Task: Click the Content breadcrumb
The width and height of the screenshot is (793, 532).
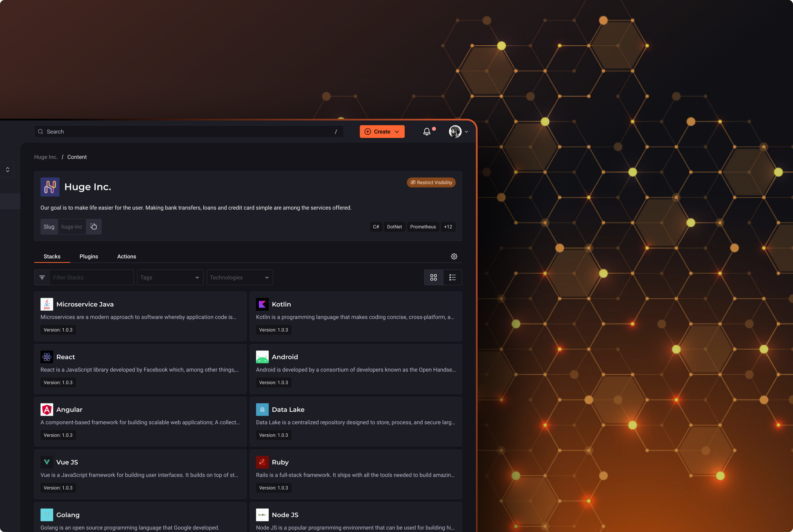Action: coord(77,157)
